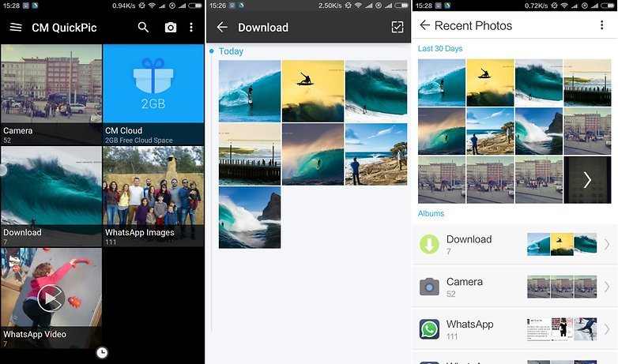Expand more recent photos with arrow
Screen dimensions: 618x364
[586, 180]
